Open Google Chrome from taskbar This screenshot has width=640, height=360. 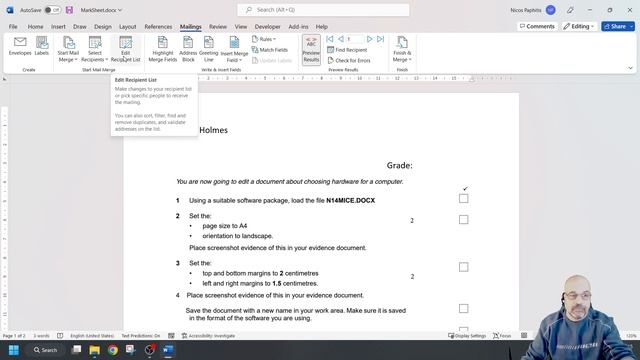113,350
